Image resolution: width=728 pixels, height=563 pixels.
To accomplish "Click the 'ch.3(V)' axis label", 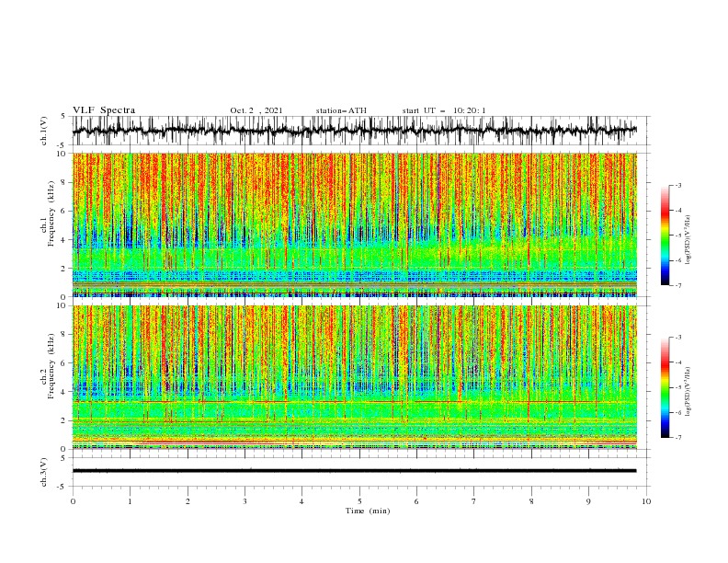I will 44,472.
